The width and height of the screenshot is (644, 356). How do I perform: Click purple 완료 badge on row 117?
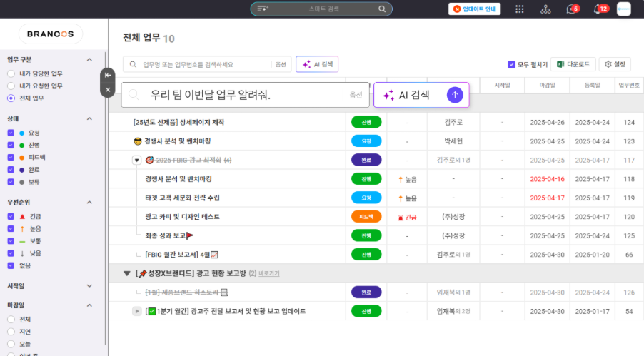366,160
